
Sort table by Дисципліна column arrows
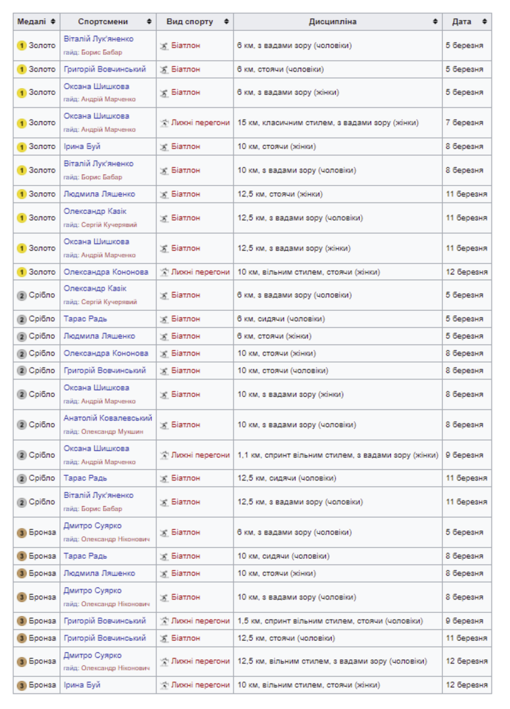[435, 21]
